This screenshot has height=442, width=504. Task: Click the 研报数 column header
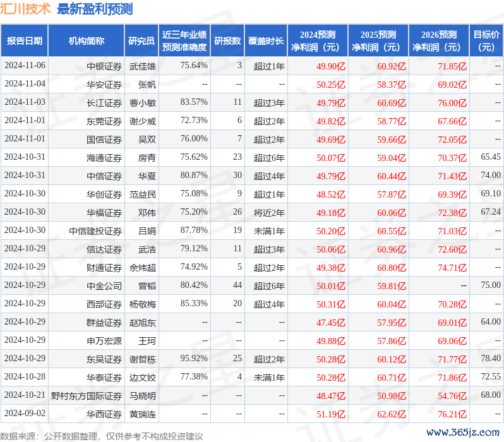227,41
